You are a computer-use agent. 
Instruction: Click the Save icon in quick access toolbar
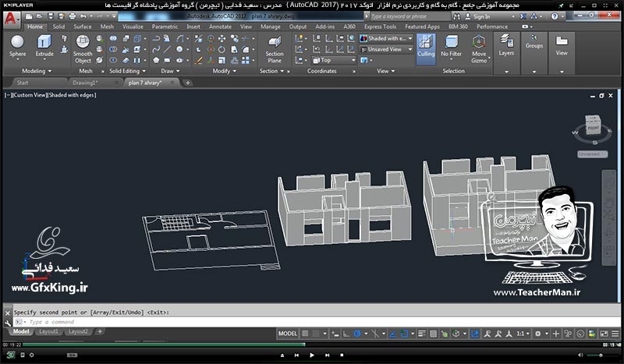[51, 16]
